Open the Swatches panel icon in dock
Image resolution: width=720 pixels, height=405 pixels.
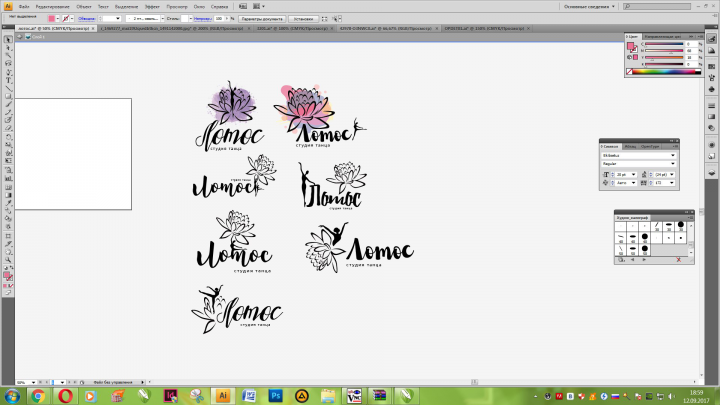712,67
